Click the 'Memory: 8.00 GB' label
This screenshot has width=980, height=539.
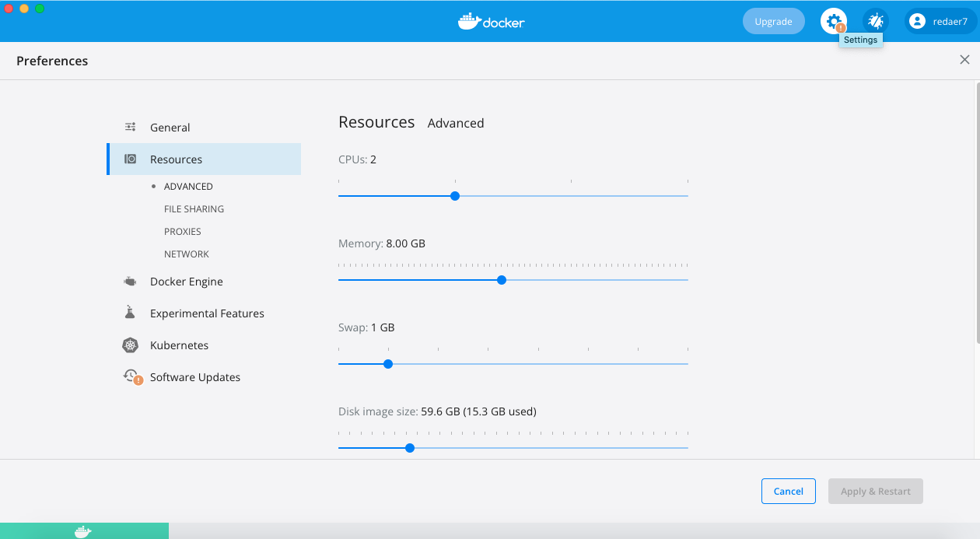pos(382,243)
